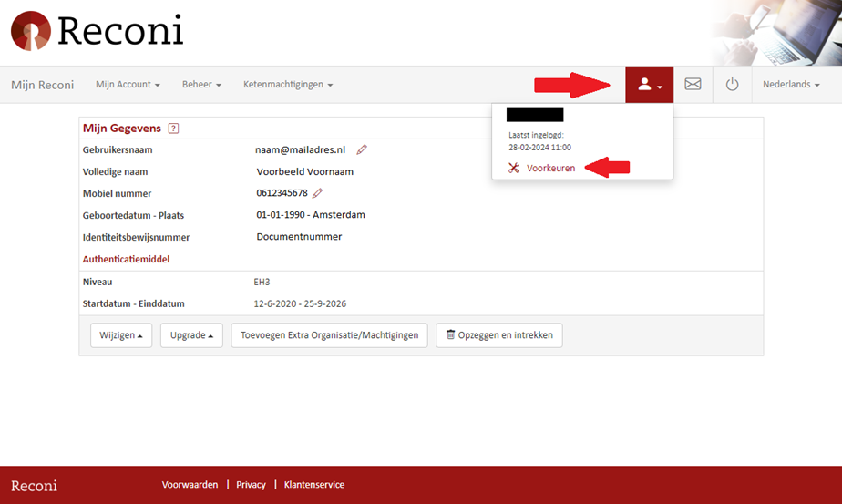Image resolution: width=842 pixels, height=504 pixels.
Task: Click the Reconi logo at top
Action: [x=98, y=31]
